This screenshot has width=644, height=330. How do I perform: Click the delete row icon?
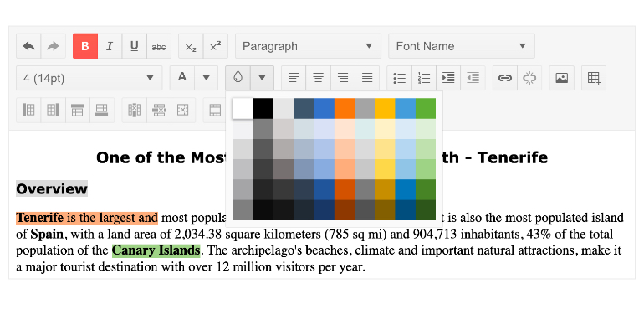coord(159,110)
